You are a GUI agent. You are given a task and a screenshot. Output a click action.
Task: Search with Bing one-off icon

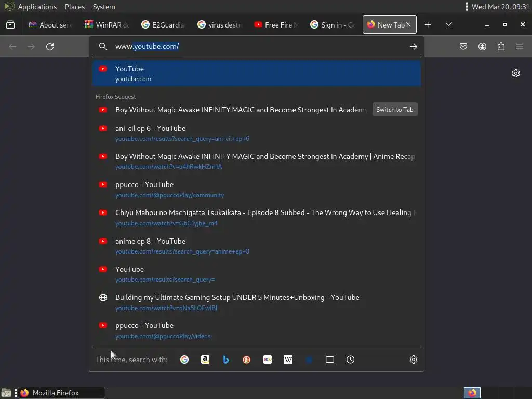[226, 360]
